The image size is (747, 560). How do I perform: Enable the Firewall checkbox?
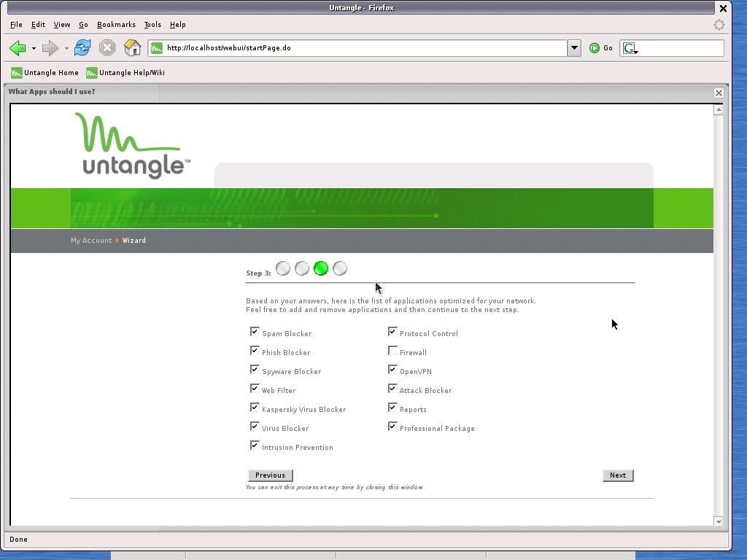coord(392,351)
